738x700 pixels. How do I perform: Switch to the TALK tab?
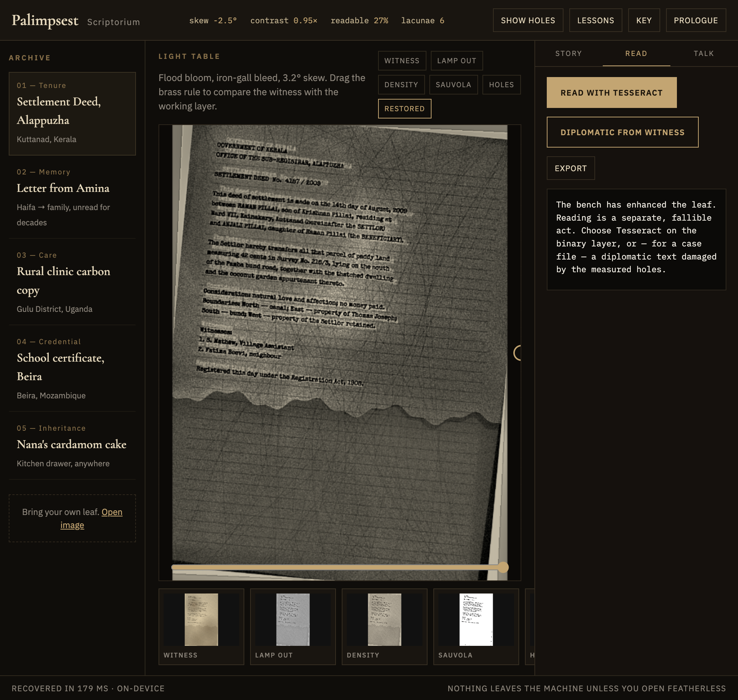pyautogui.click(x=704, y=53)
